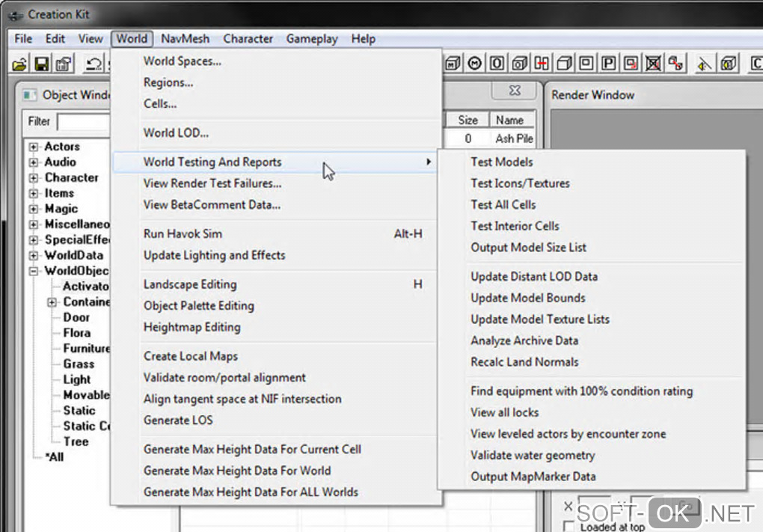The width and height of the screenshot is (763, 532).
Task: Select Validate water geometry entry
Action: click(x=592, y=456)
